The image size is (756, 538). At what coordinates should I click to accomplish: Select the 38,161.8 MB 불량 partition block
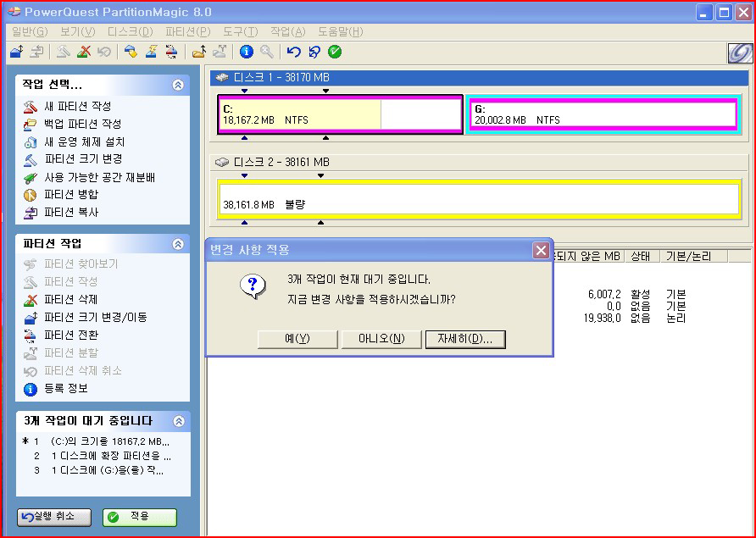(479, 199)
